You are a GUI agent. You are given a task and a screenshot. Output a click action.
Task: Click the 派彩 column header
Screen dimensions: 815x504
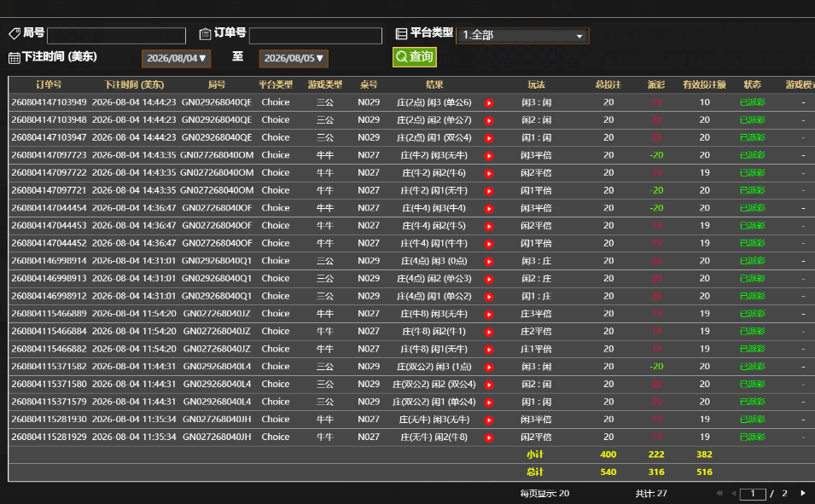coord(656,84)
